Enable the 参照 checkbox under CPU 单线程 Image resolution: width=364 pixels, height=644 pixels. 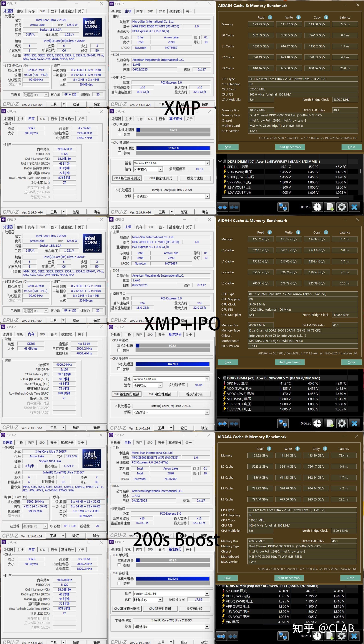coord(119,135)
